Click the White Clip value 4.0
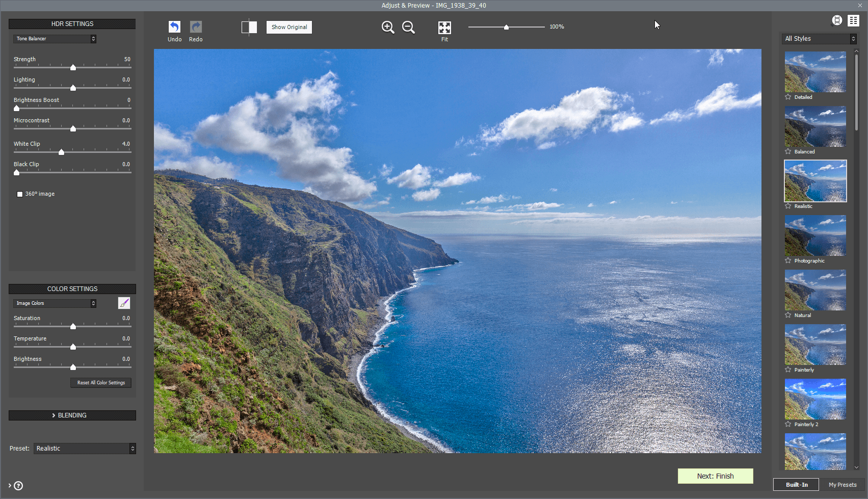Screen dimensions: 868x499 (126, 144)
